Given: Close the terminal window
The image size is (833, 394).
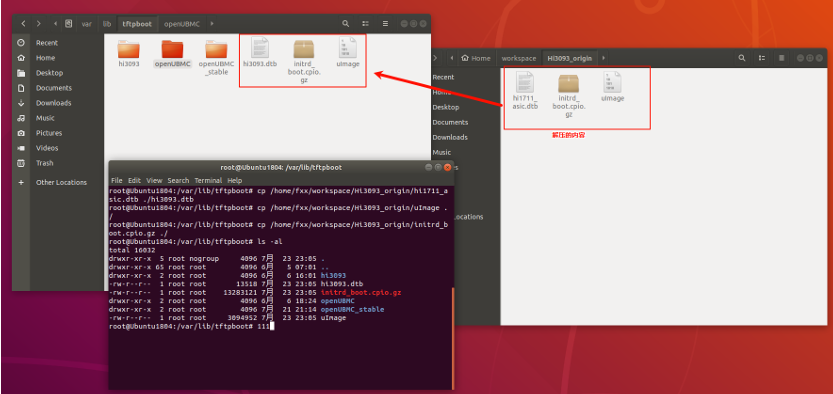Looking at the screenshot, I should 447,167.
